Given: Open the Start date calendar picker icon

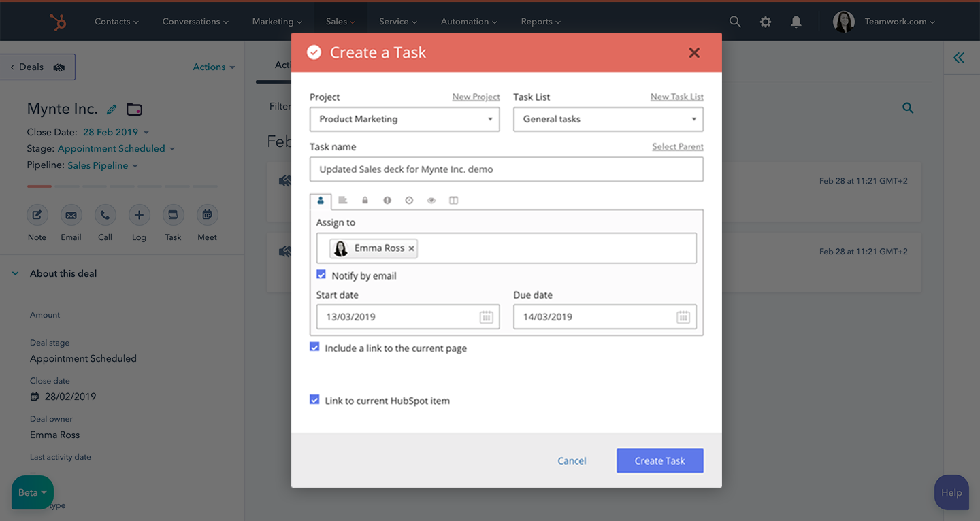Looking at the screenshot, I should (486, 317).
